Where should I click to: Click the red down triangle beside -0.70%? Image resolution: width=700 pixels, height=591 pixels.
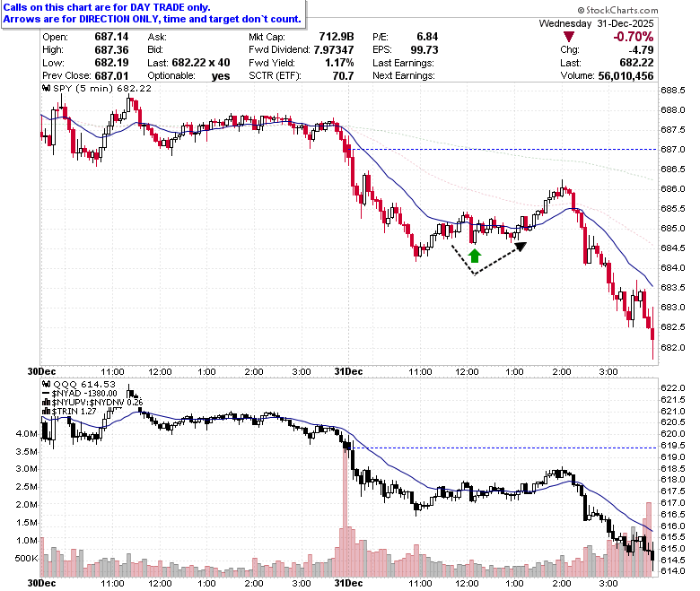[x=569, y=37]
